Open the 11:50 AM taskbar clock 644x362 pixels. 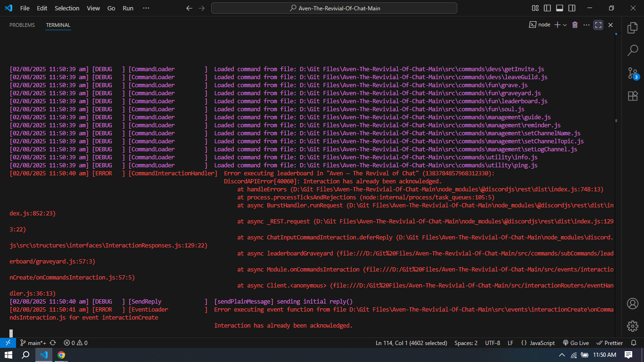pyautogui.click(x=605, y=355)
